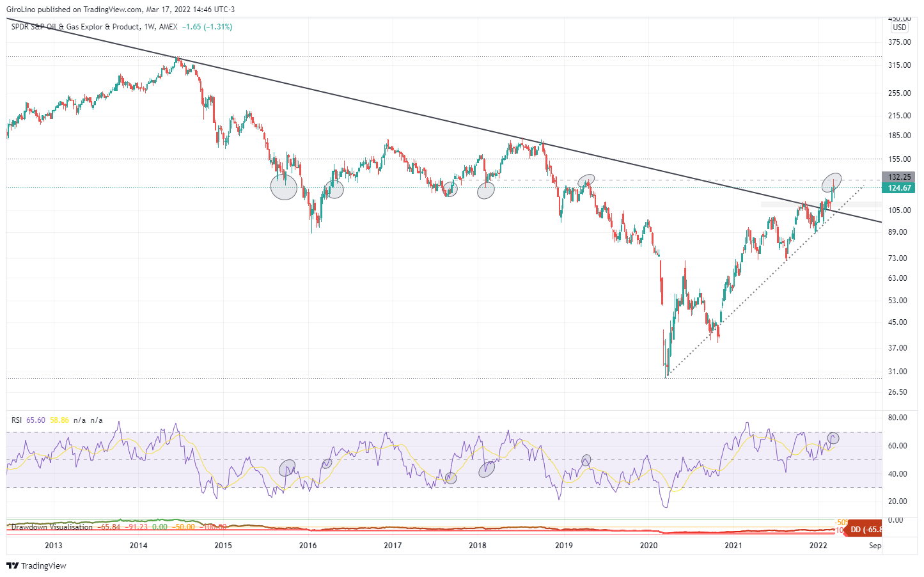Image resolution: width=924 pixels, height=577 pixels.
Task: Click the 155.00 price axis label
Action: click(900, 159)
